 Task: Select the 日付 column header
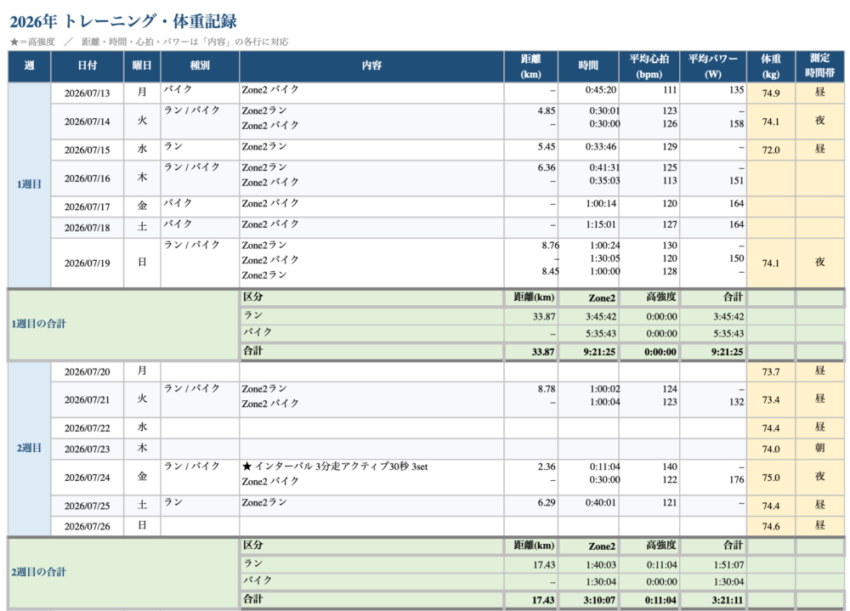(x=87, y=66)
